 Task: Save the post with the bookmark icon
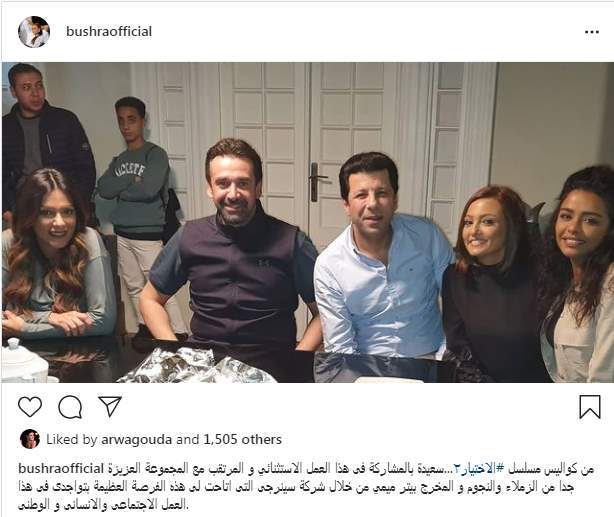coord(590,407)
